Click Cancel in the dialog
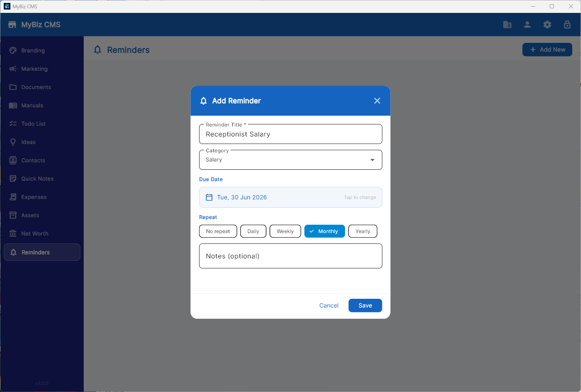581x392 pixels. [x=329, y=305]
